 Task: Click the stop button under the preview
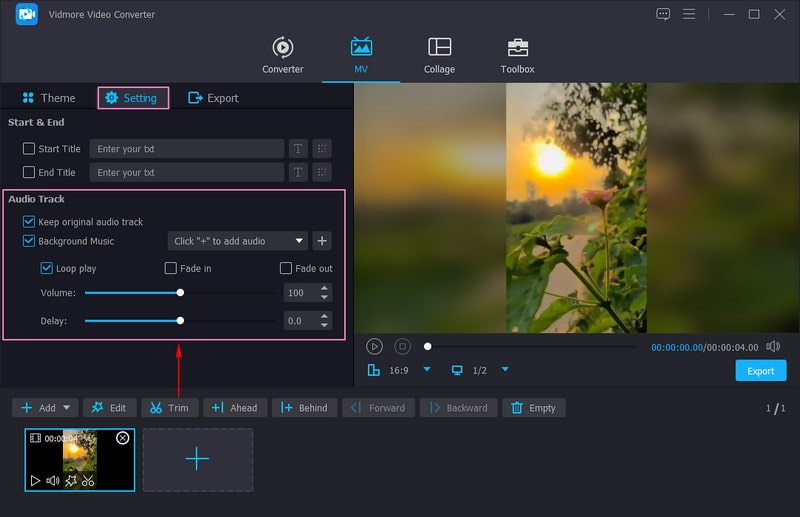coord(402,346)
